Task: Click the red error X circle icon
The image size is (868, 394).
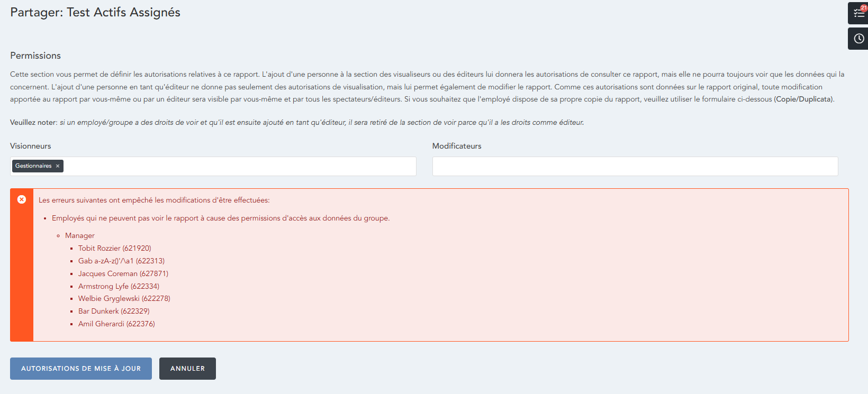Action: click(x=22, y=199)
